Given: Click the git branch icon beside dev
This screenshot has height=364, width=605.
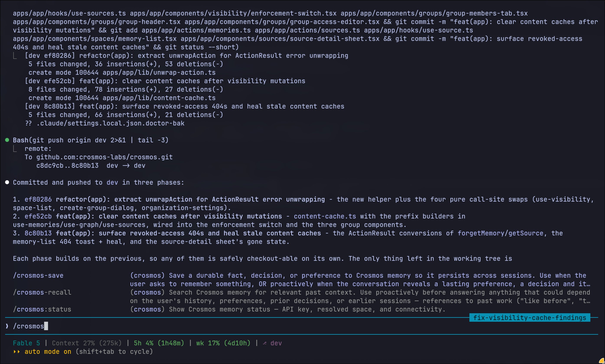Looking at the screenshot, I should coord(265,343).
